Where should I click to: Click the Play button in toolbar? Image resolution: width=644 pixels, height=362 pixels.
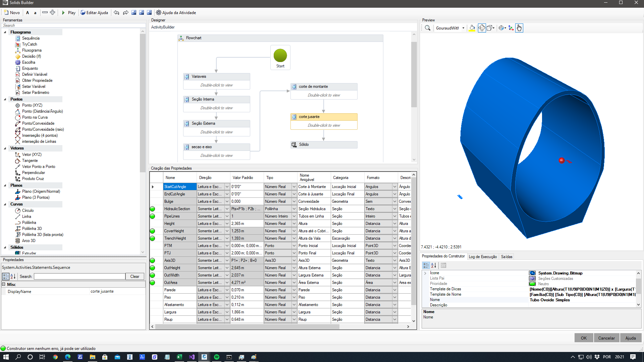coord(68,13)
